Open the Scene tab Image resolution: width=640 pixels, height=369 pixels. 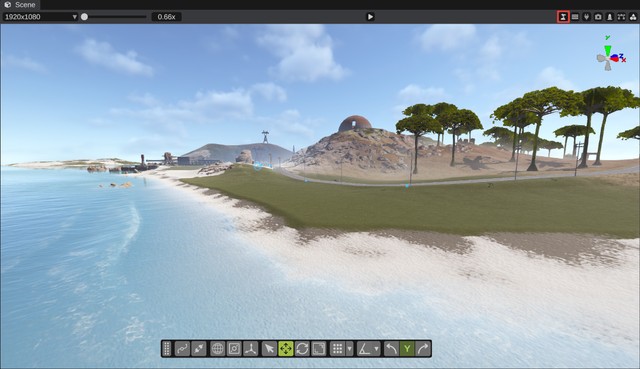[20, 5]
